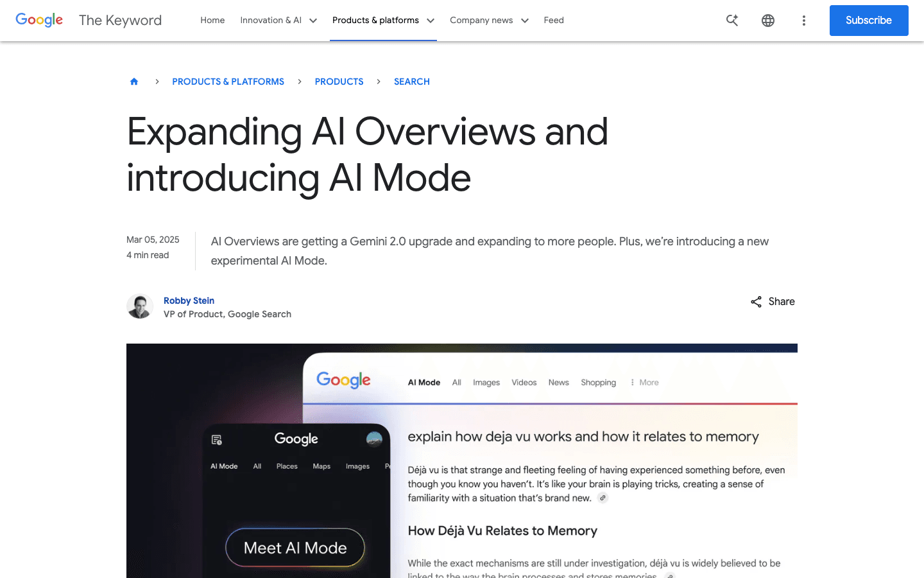Click the Subscribe button
924x578 pixels.
(x=869, y=21)
